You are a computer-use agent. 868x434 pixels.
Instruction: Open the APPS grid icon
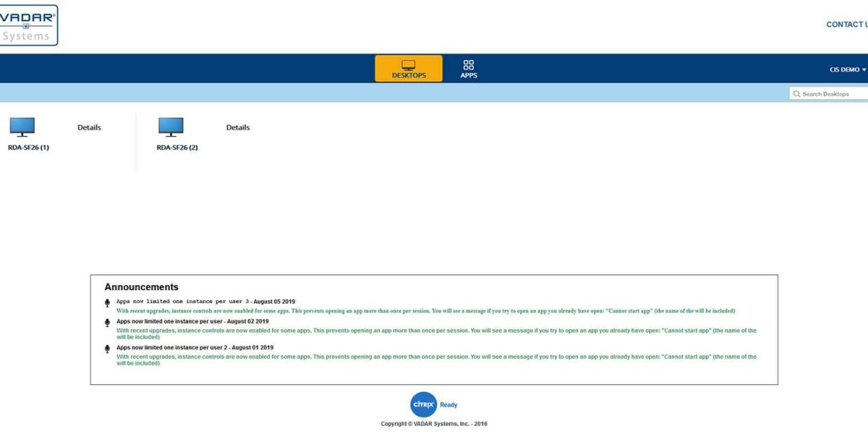coord(468,64)
